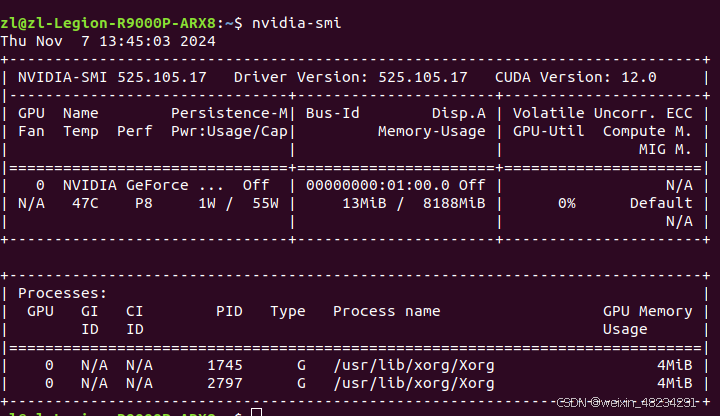Click '4MiB' in PID 1745 row
Viewport: 720px width, 416px height.
tap(675, 365)
